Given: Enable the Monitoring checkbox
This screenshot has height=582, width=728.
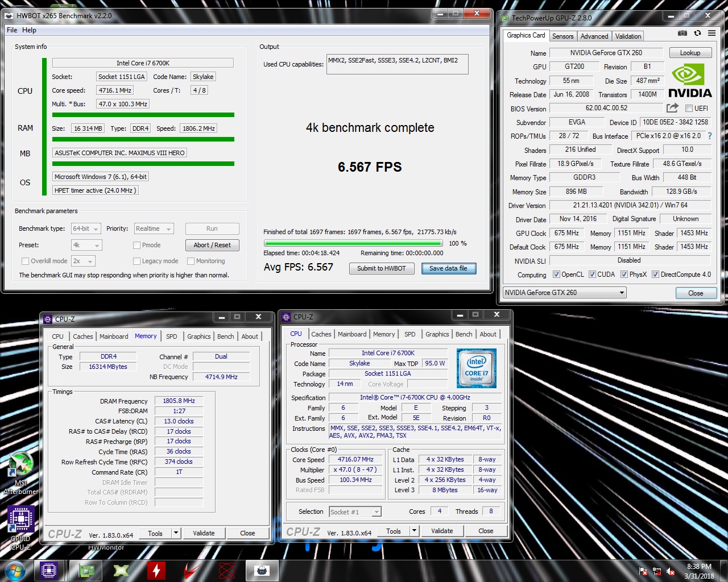Looking at the screenshot, I should pos(191,261).
